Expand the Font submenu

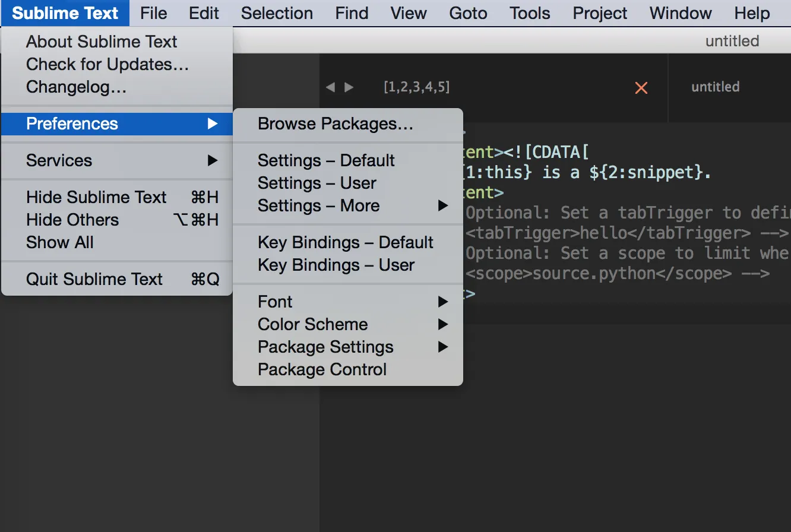click(275, 301)
